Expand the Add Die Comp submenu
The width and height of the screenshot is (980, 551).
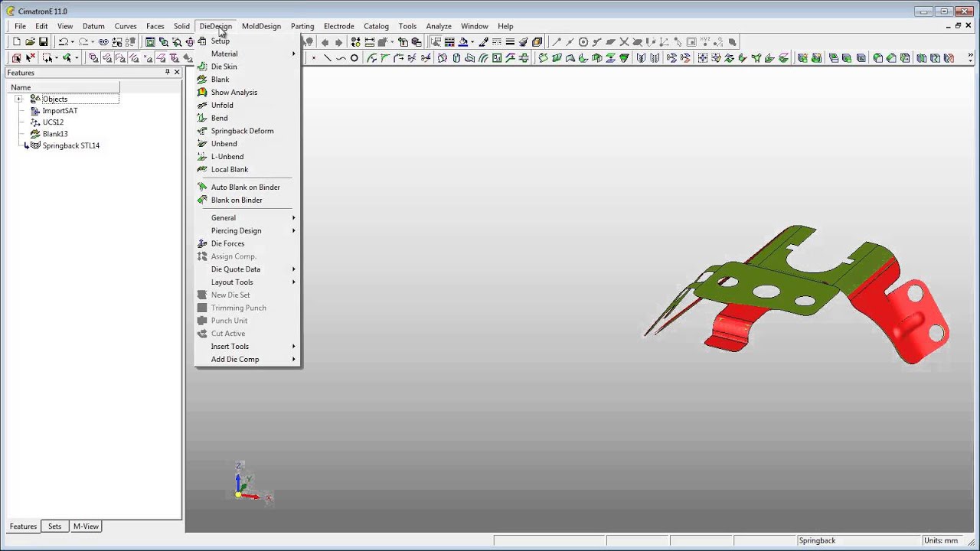click(247, 359)
